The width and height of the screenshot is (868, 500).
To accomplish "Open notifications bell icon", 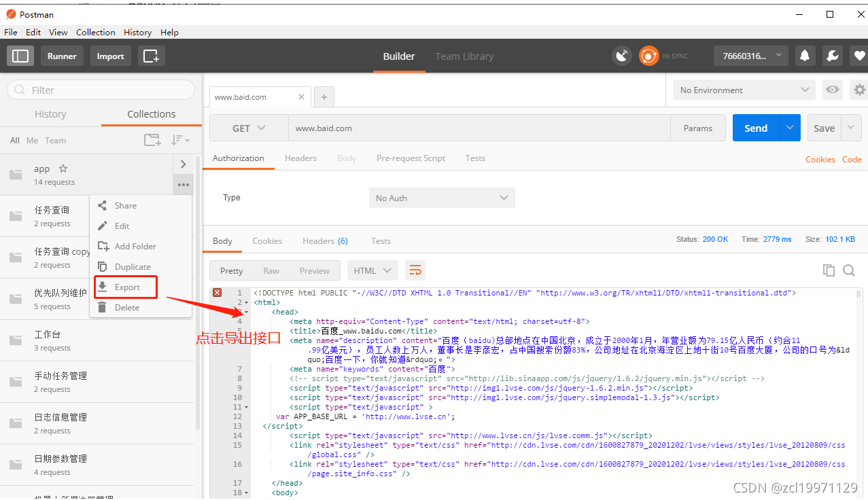I will coord(805,56).
